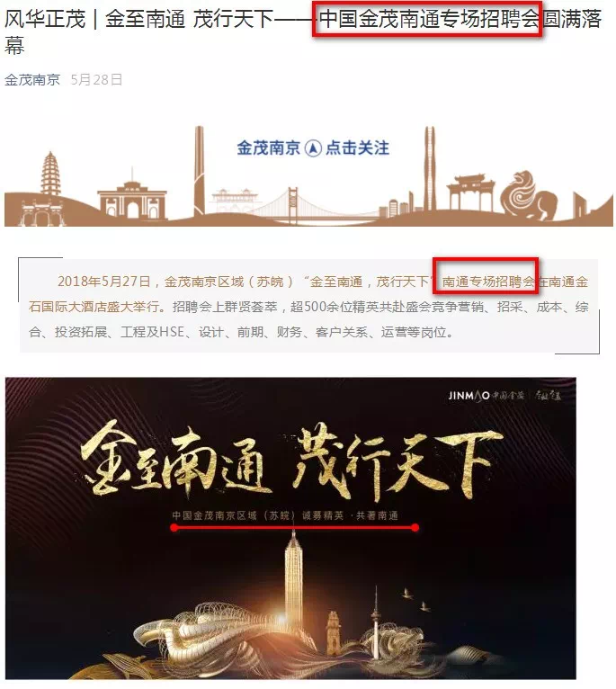Click the tall twin tower silhouette
The image size is (616, 689).
pyautogui.click(x=430, y=169)
